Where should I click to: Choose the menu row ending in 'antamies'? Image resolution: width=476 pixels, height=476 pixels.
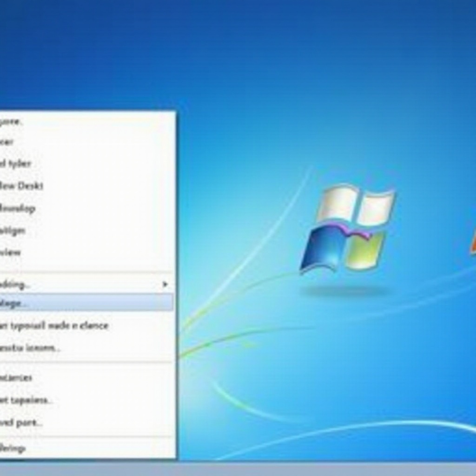(86, 378)
